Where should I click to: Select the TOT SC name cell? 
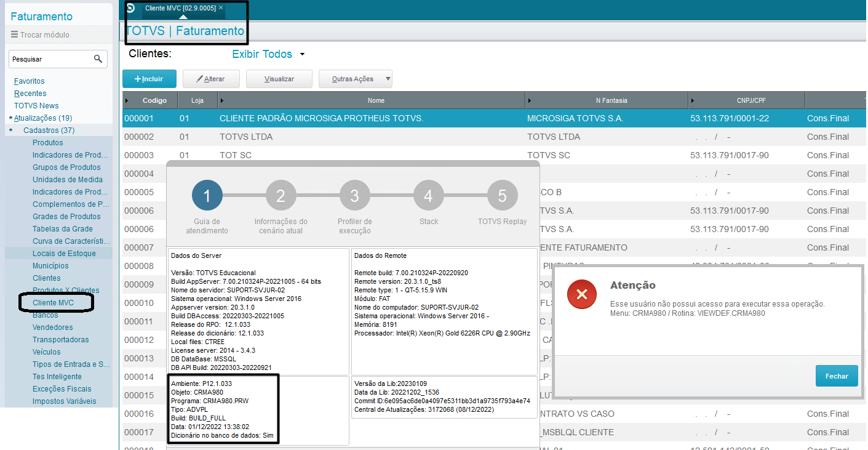[x=236, y=155]
